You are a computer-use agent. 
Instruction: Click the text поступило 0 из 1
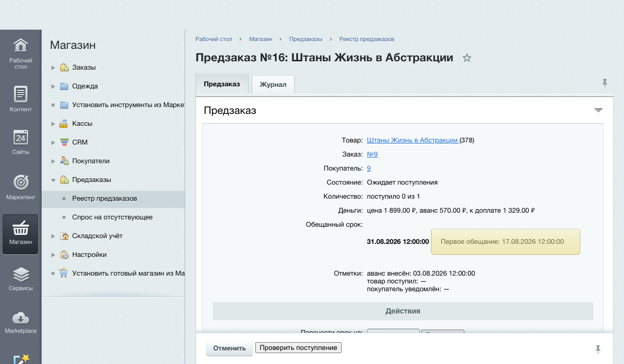(x=394, y=197)
